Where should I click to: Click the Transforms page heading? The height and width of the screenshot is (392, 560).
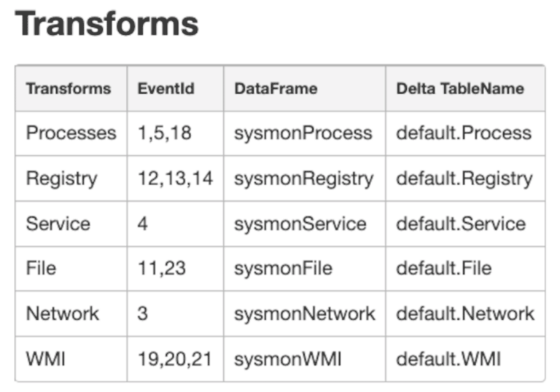(106, 24)
